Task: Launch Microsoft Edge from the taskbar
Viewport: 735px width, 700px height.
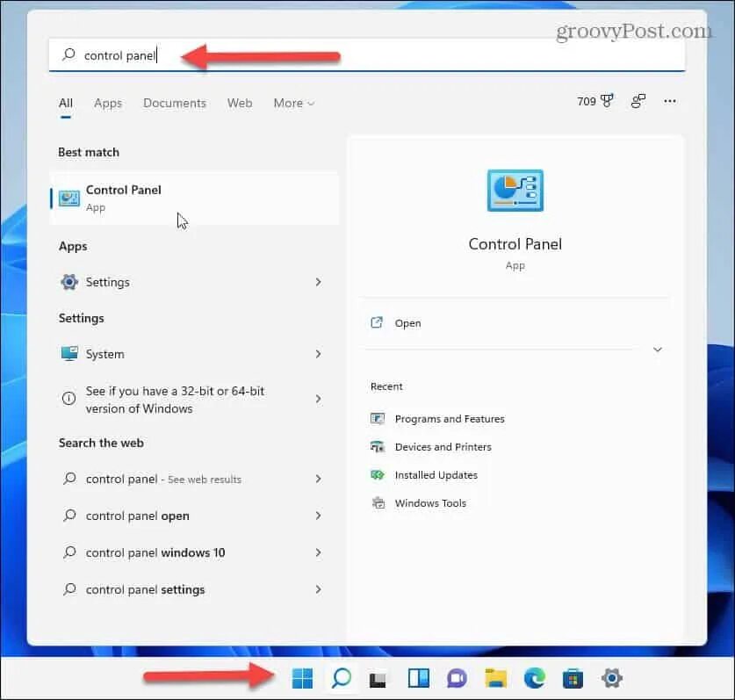Action: click(535, 678)
